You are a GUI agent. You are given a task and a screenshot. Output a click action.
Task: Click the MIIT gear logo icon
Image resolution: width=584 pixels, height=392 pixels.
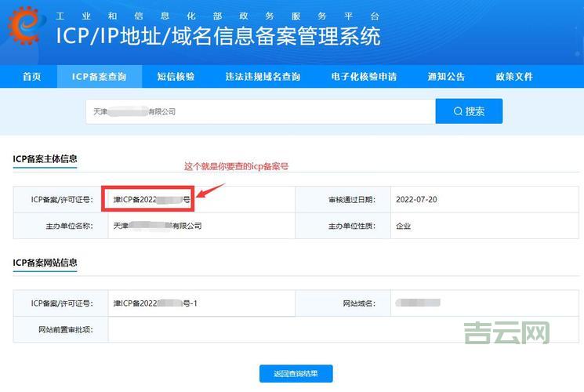click(x=25, y=25)
